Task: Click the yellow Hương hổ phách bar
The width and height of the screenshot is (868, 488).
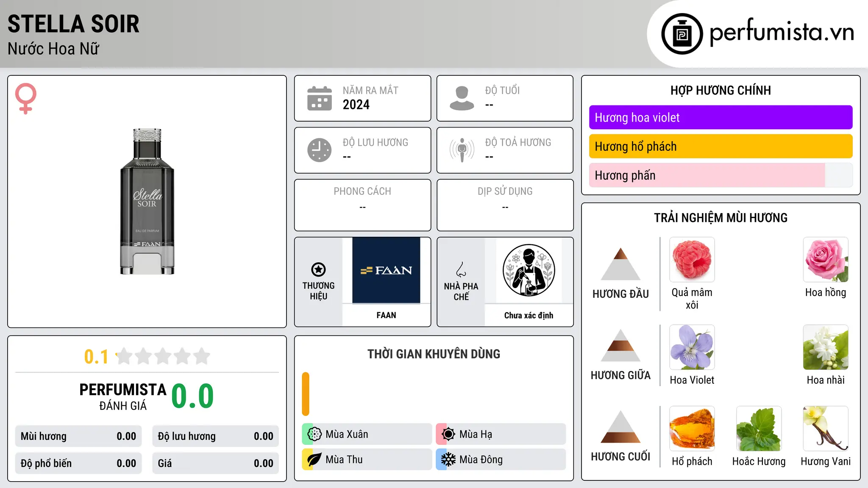Action: click(x=721, y=146)
